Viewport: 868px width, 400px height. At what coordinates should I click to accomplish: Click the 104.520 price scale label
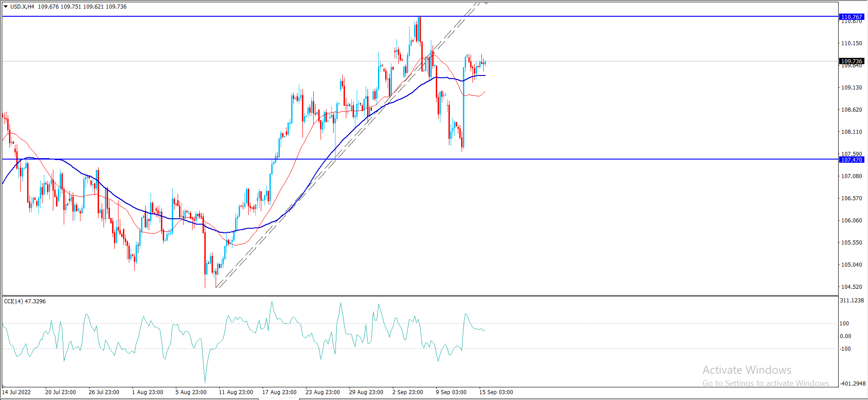point(851,287)
